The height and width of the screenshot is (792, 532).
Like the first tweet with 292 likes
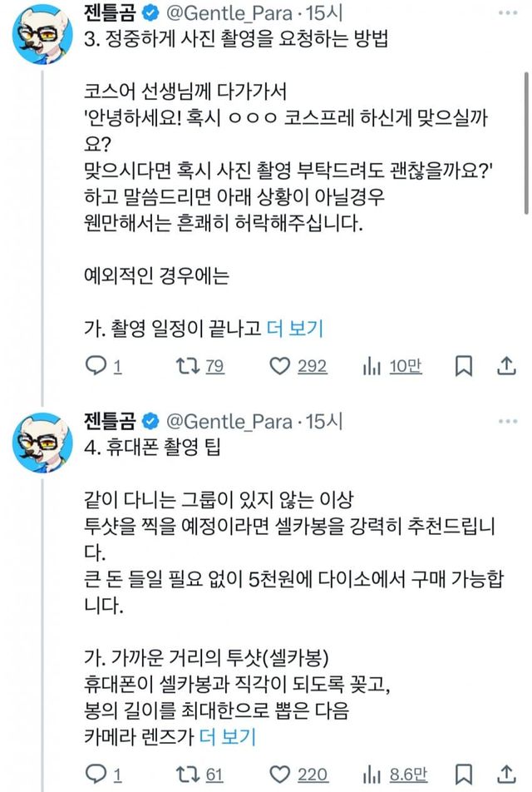click(x=283, y=366)
